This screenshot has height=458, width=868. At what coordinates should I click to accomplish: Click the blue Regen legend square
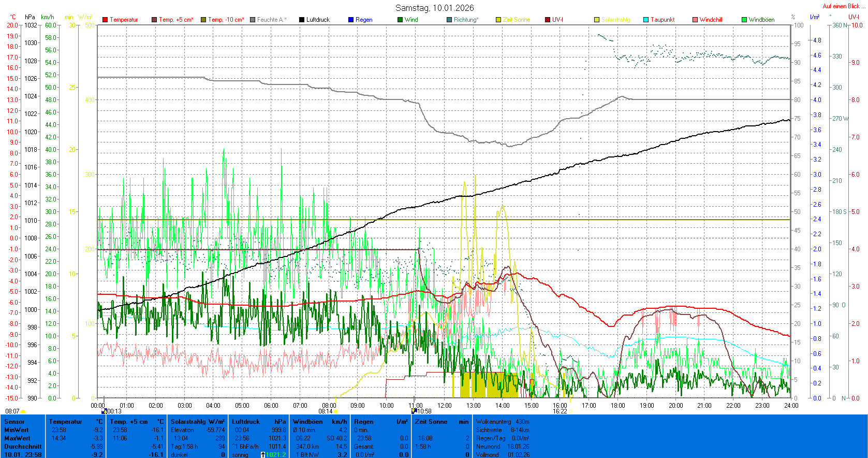(x=351, y=20)
